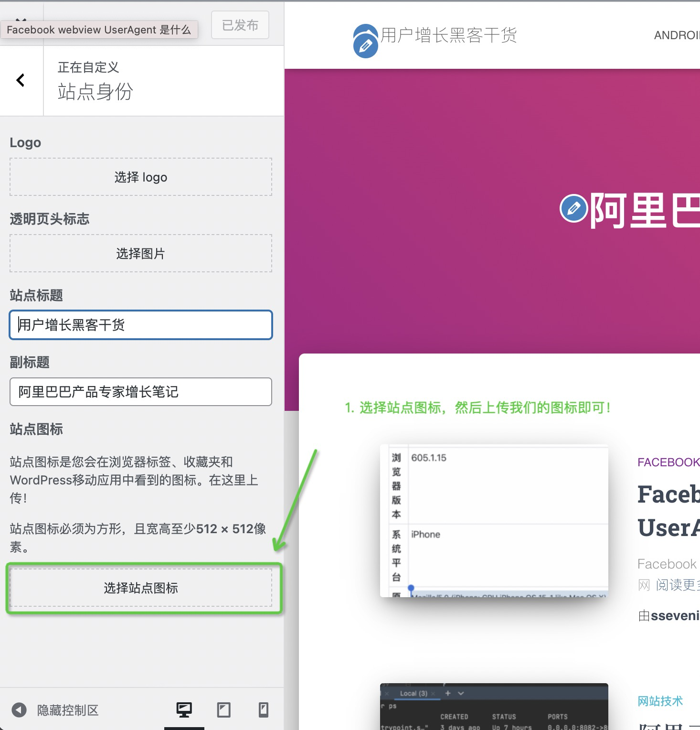Click the 站点身份 section heading

pyautogui.click(x=95, y=91)
